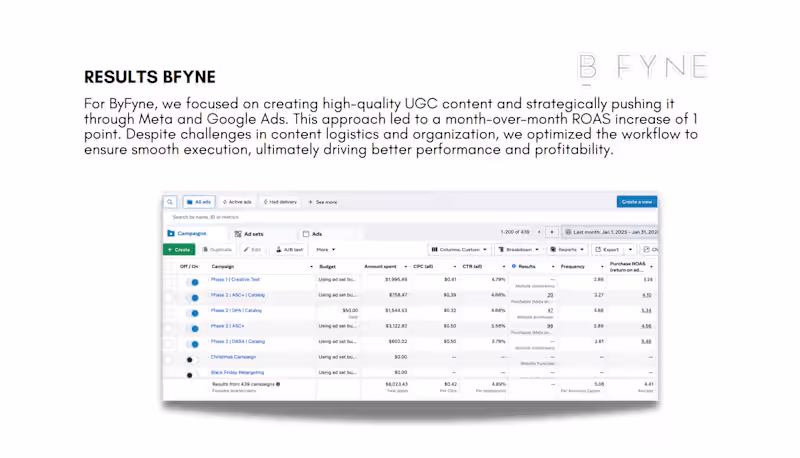
Task: Toggle on Christmas Campaign
Action: 192,360
